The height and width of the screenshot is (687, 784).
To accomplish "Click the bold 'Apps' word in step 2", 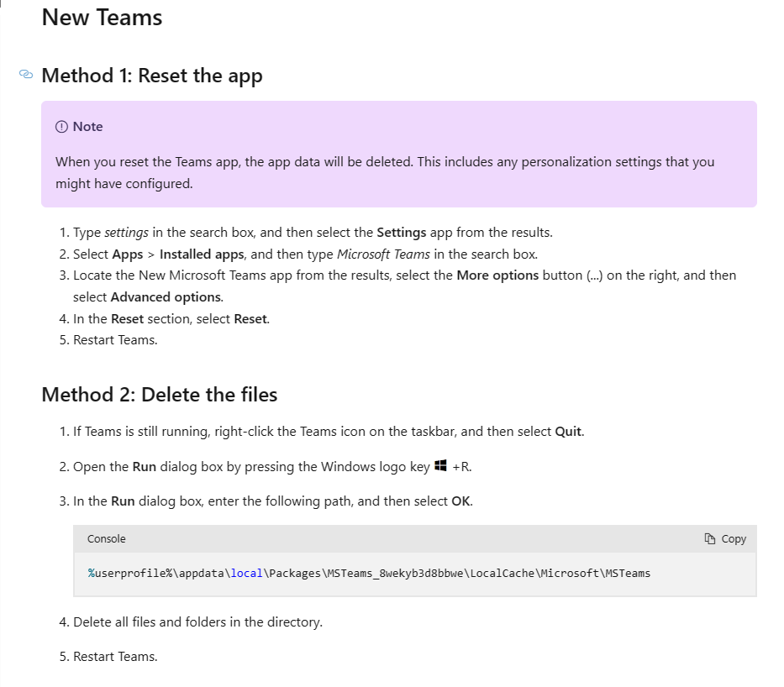I will (128, 254).
